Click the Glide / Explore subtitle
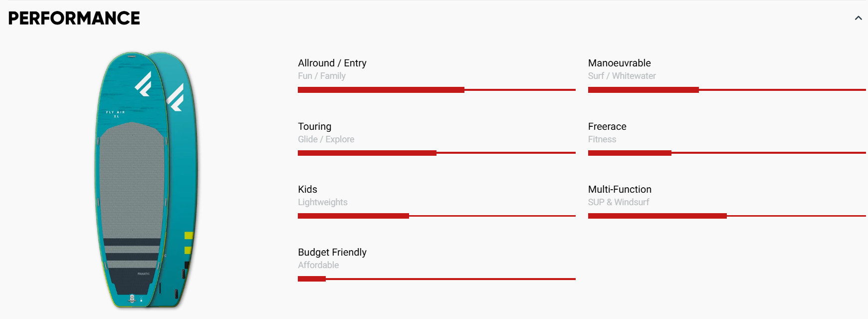The height and width of the screenshot is (319, 868). click(326, 139)
